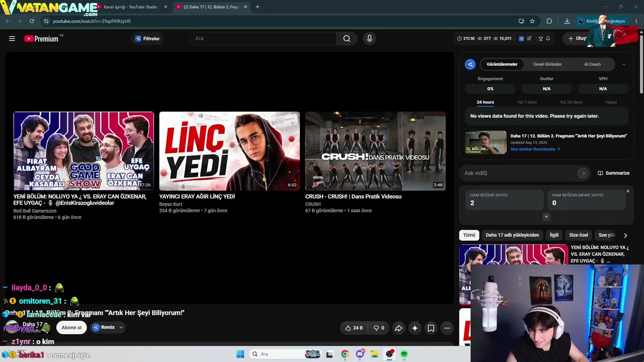Close the raw like count card
Viewport: 644px width, 362px height.
click(x=627, y=191)
